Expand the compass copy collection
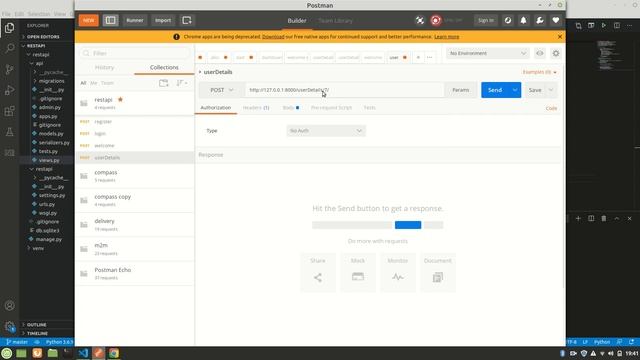640x360 pixels. pos(135,200)
